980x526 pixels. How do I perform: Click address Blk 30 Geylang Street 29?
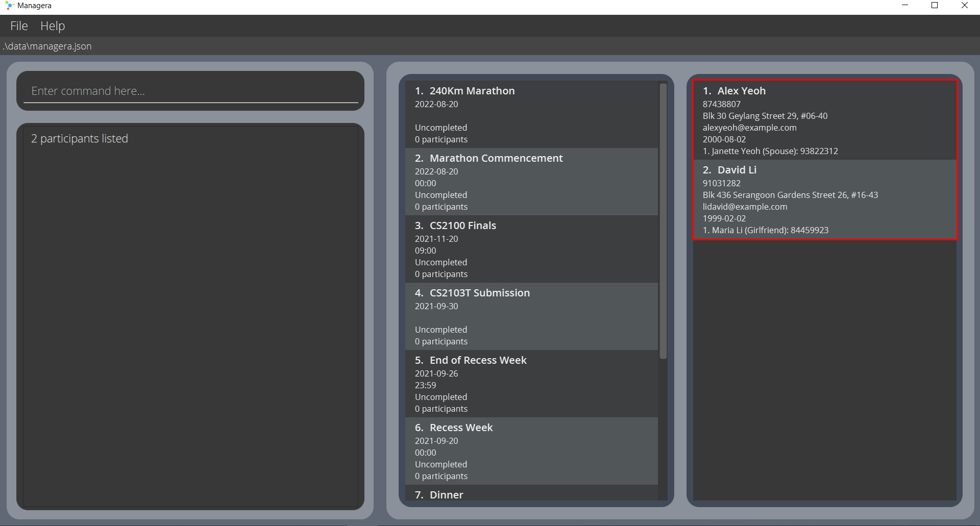[765, 116]
